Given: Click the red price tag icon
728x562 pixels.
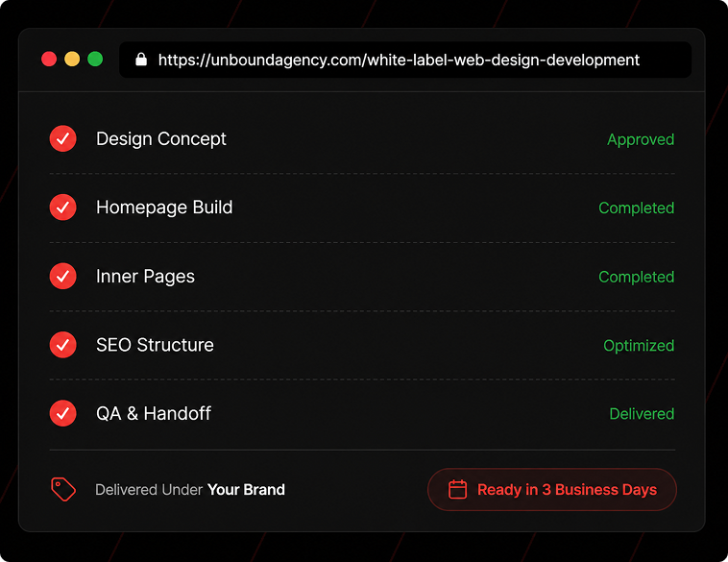Looking at the screenshot, I should (x=63, y=489).
